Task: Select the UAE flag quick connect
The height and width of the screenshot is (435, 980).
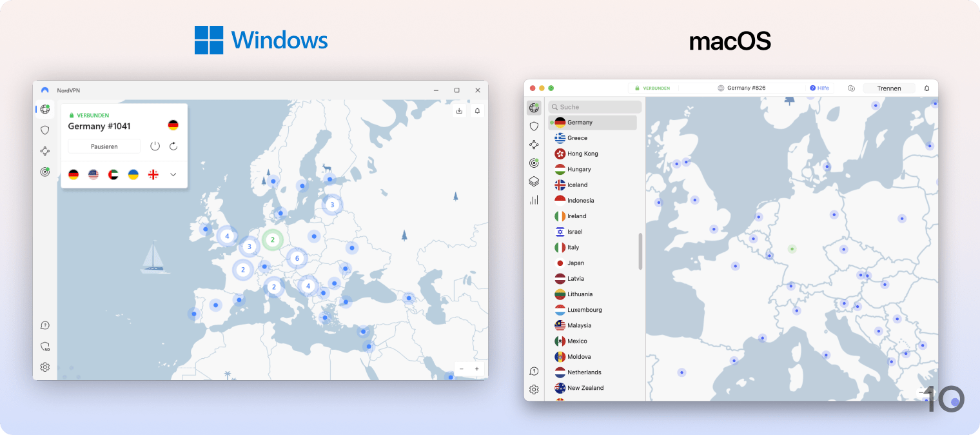Action: tap(113, 174)
